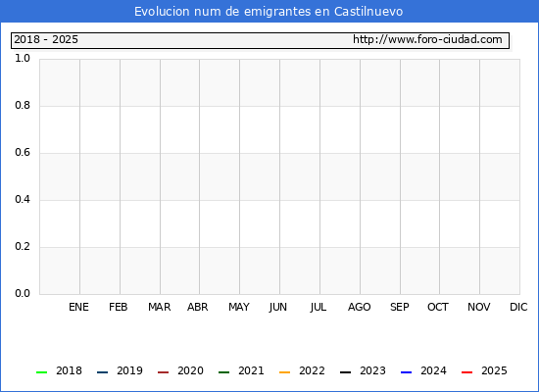Viewport: 539px width, 392px height.
Task: Click the 2019 dark blue legend swatch
Action: tap(102, 372)
